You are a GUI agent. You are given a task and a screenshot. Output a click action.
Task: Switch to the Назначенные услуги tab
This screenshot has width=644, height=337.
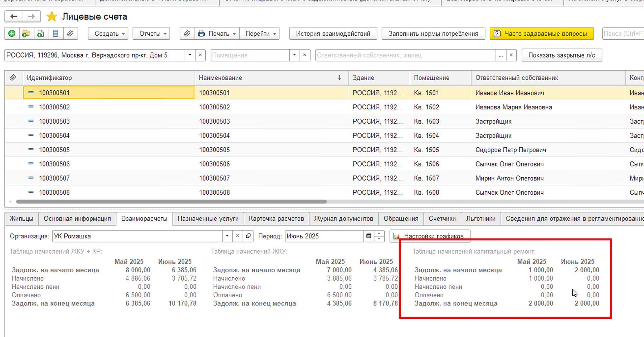tap(208, 219)
